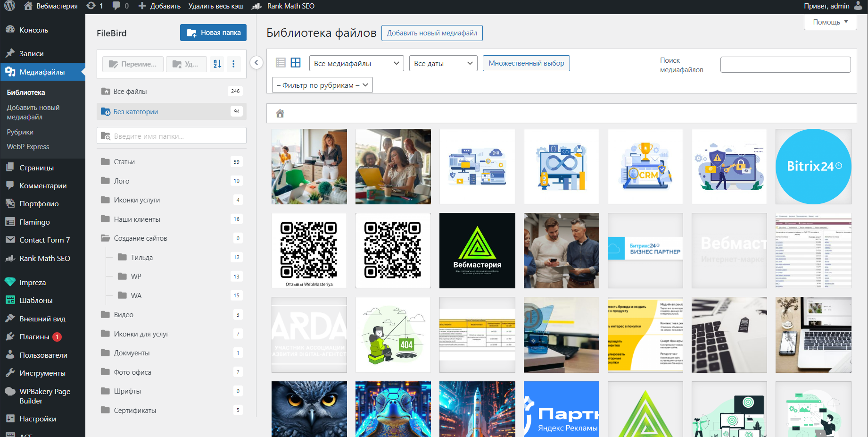Open the comments bubble in admin bar
868x437 pixels.
(121, 6)
